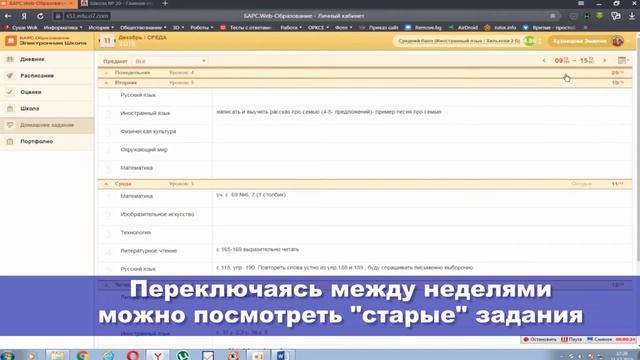Click the Снимок snapshot button
Image resolution: width=640 pixels, height=360 pixels.
[599, 339]
